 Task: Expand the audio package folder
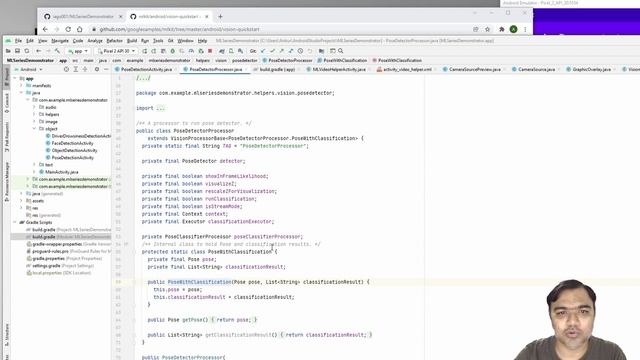coord(34,107)
